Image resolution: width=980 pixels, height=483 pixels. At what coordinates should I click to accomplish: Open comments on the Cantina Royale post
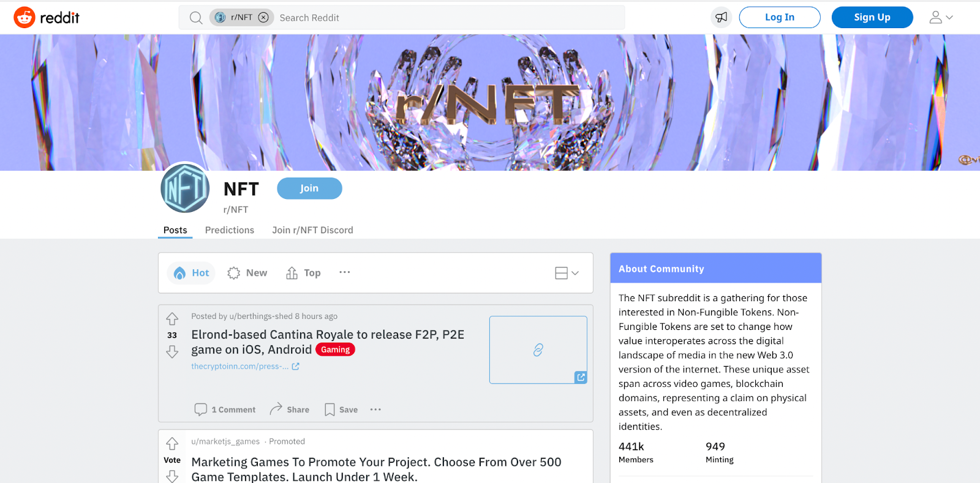coord(225,410)
